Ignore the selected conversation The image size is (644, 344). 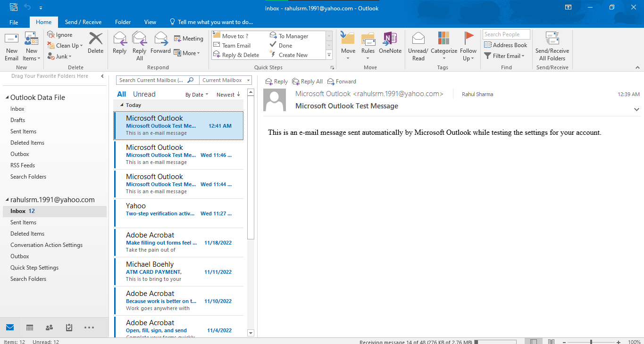pyautogui.click(x=60, y=35)
